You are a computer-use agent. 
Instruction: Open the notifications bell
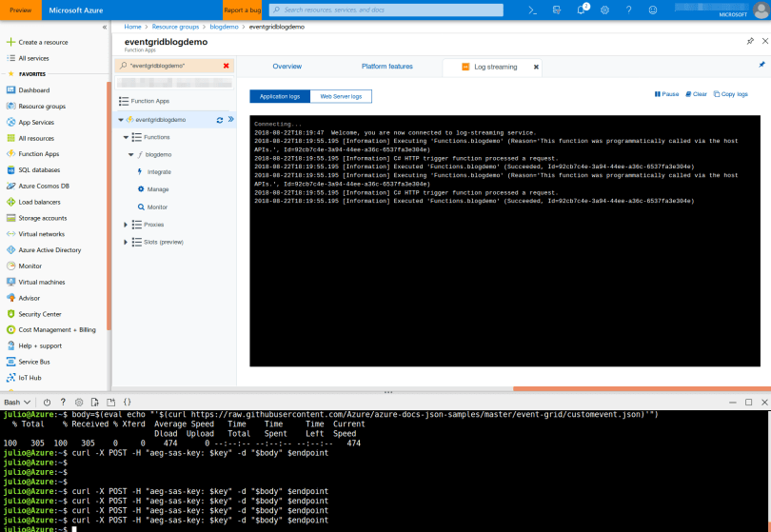(581, 10)
